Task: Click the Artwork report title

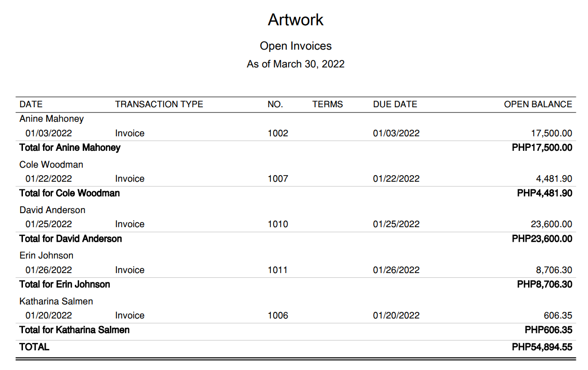Action: coord(296,20)
